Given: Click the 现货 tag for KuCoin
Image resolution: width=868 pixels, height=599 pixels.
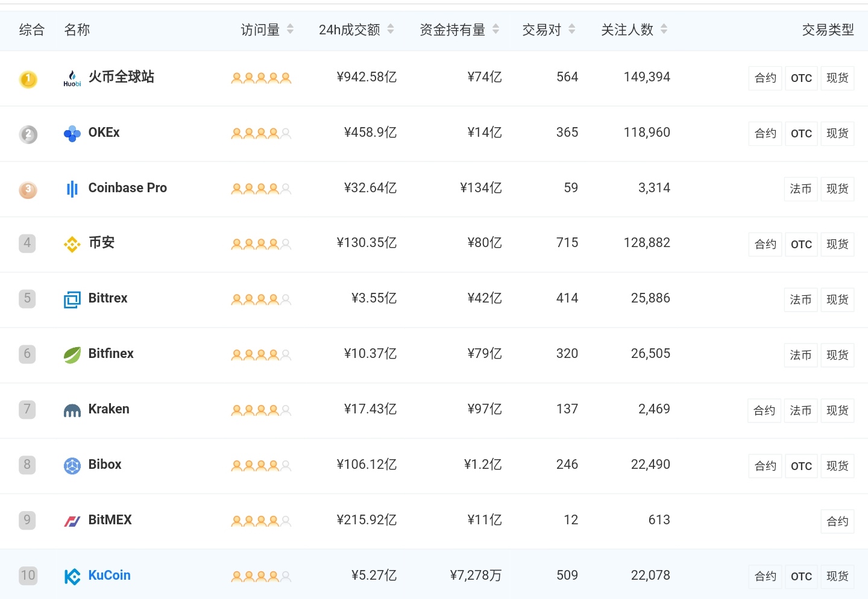Looking at the screenshot, I should [838, 577].
